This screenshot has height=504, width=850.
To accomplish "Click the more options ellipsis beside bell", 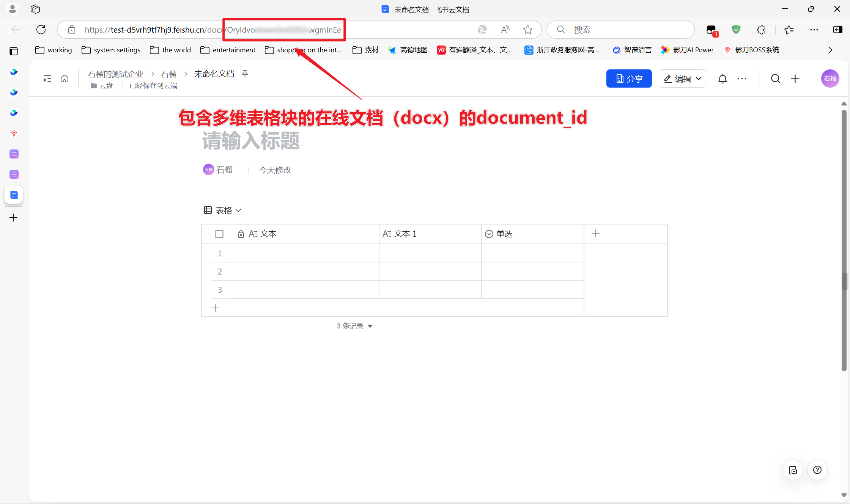I will (742, 79).
